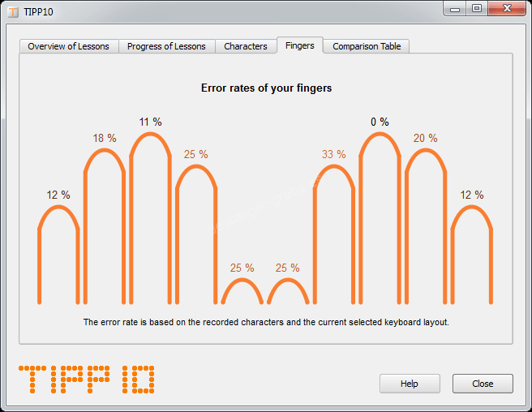This screenshot has height=412, width=532.
Task: Click the finger shape labeled 20 %
Action: point(425,227)
